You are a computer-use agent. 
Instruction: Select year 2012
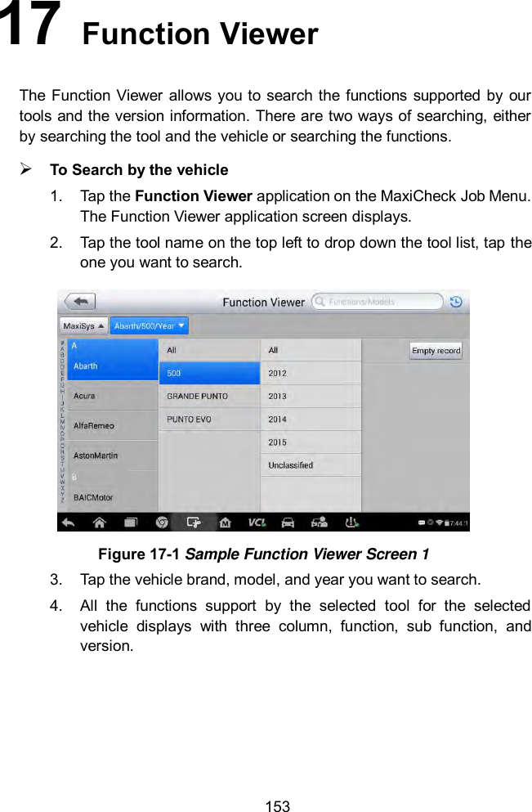coord(311,373)
